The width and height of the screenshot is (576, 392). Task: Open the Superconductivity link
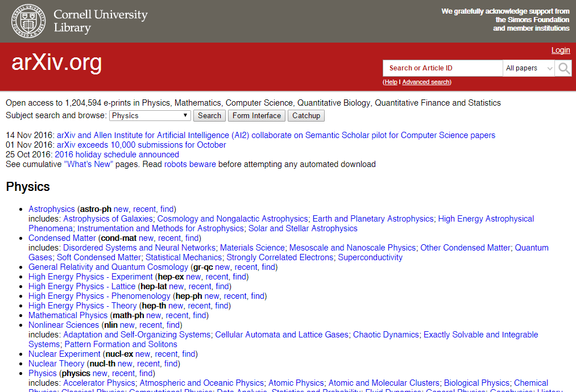[x=370, y=257]
